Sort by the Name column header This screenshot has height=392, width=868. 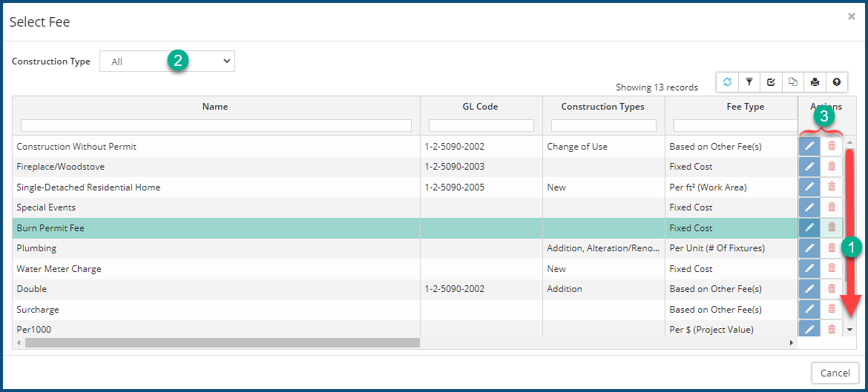pos(215,107)
